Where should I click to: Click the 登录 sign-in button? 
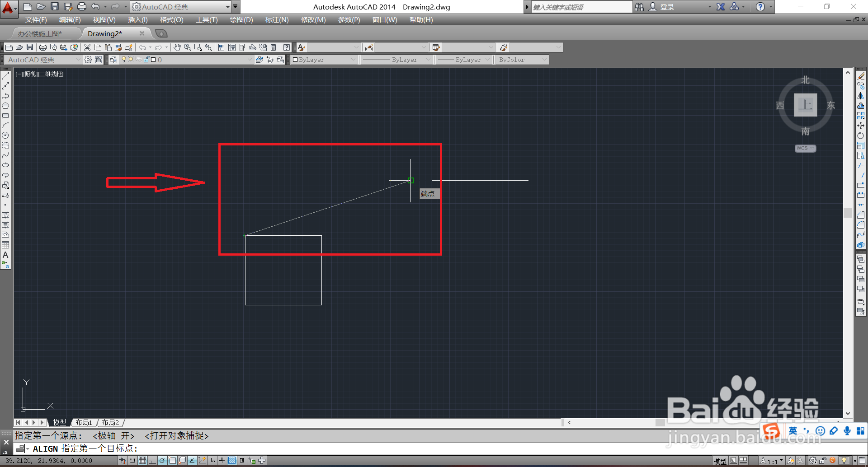662,7
